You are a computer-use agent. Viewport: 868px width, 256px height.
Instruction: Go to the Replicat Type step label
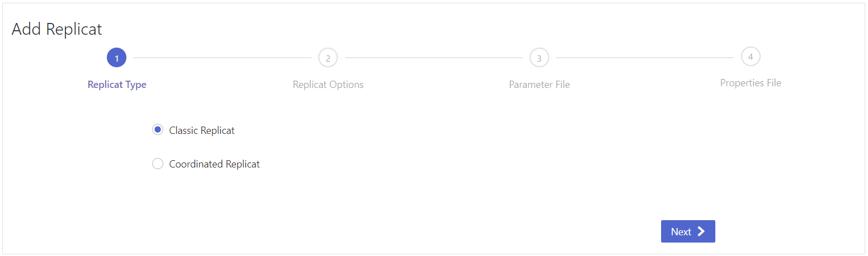pos(117,85)
